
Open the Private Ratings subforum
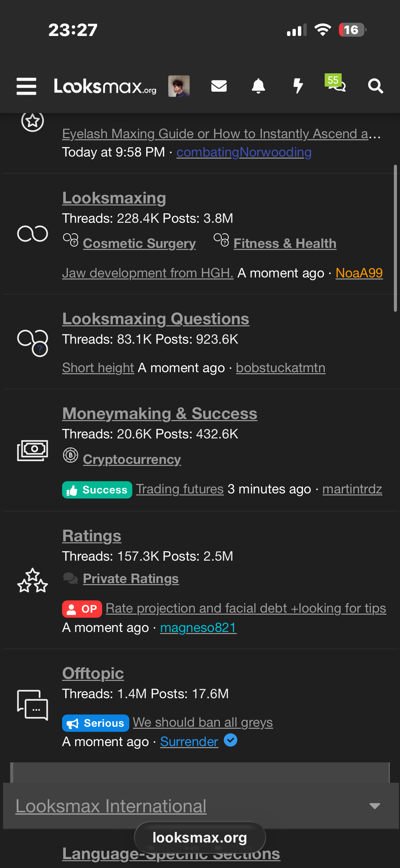pyautogui.click(x=131, y=578)
